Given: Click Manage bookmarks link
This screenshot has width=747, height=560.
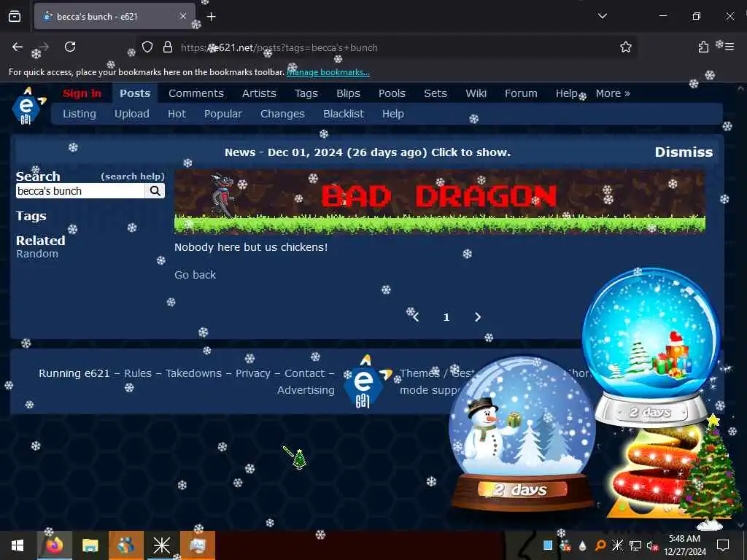Looking at the screenshot, I should click(x=328, y=72).
